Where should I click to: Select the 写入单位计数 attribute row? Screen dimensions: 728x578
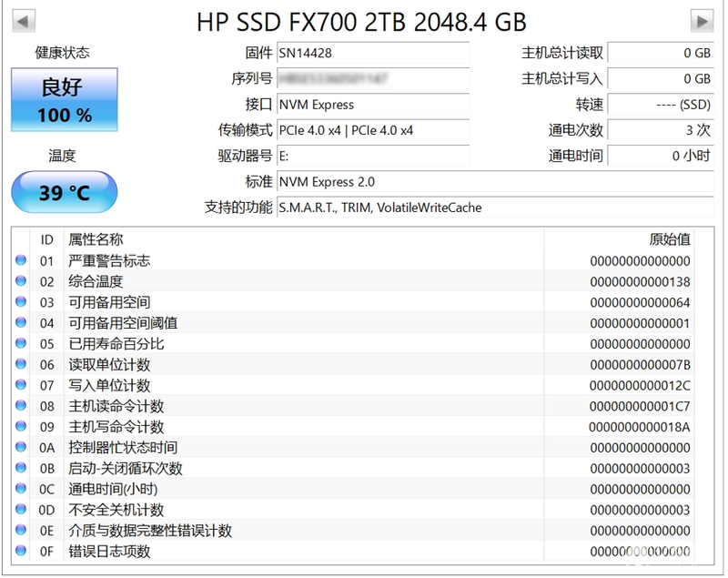coord(353,385)
